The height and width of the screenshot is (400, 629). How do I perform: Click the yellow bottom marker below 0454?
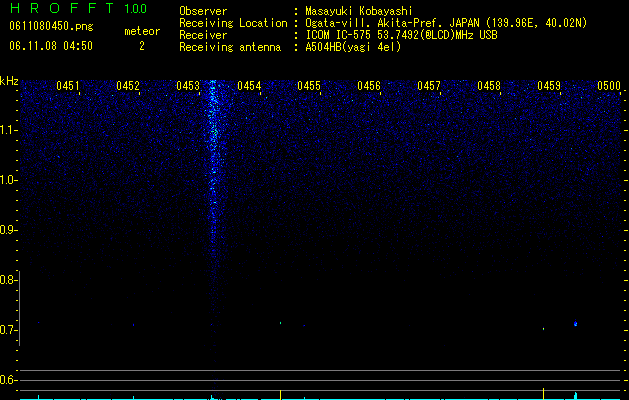pos(280,394)
